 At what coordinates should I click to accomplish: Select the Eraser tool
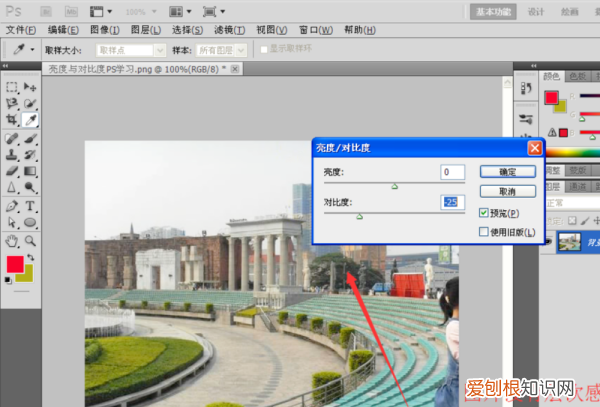click(12, 171)
